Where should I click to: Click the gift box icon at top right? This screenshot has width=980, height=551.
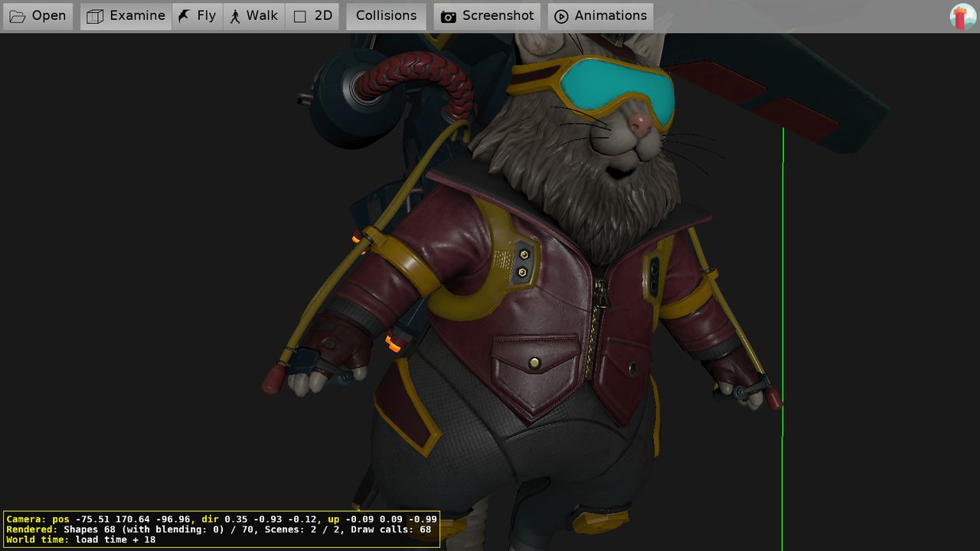[962, 16]
